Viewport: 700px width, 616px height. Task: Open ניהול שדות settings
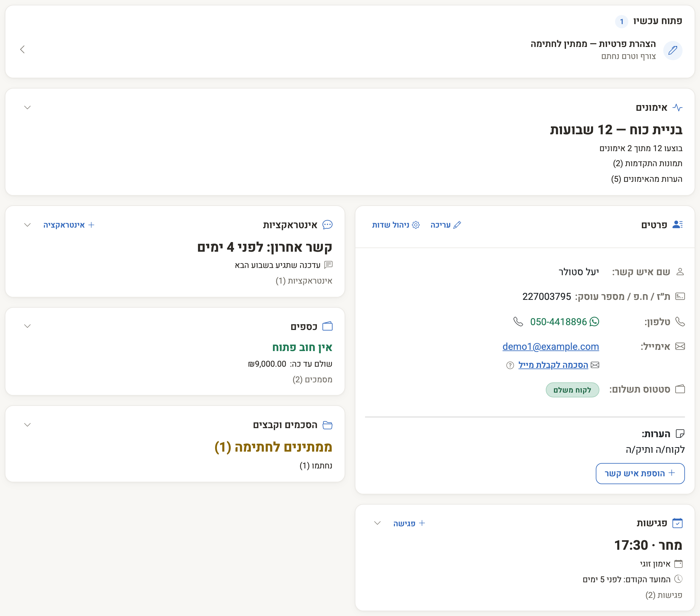pyautogui.click(x=395, y=225)
